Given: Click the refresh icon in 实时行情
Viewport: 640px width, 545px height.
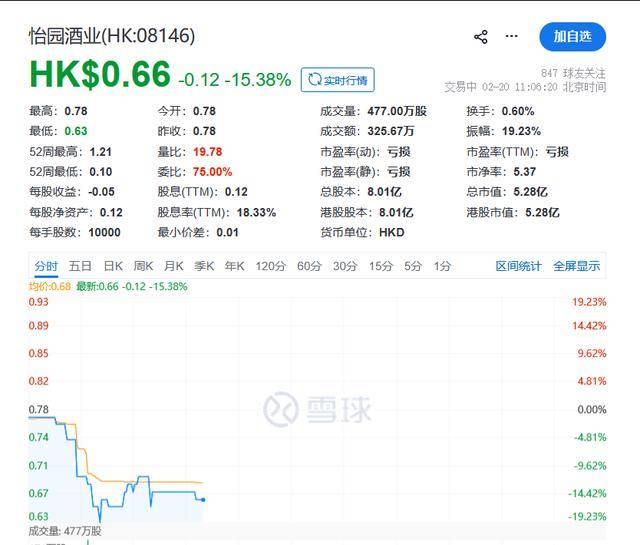Looking at the screenshot, I should (315, 79).
